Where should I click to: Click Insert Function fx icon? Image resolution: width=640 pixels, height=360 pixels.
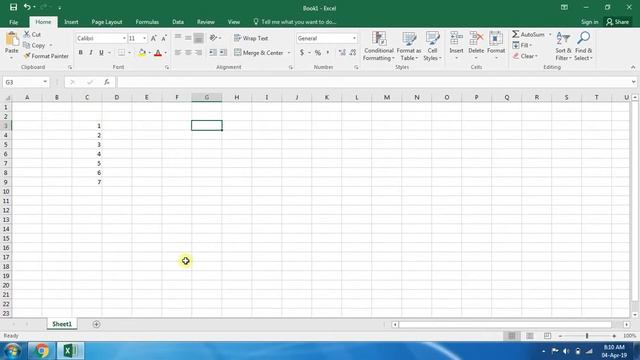107,82
